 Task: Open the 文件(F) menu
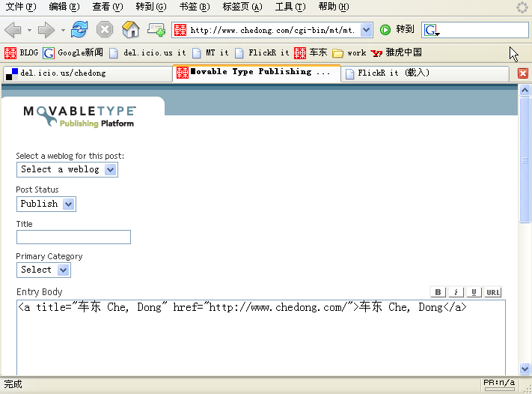pos(21,7)
